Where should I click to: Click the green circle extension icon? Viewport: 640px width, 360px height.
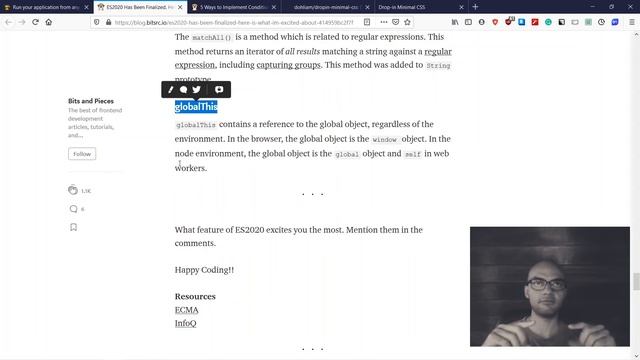[548, 22]
